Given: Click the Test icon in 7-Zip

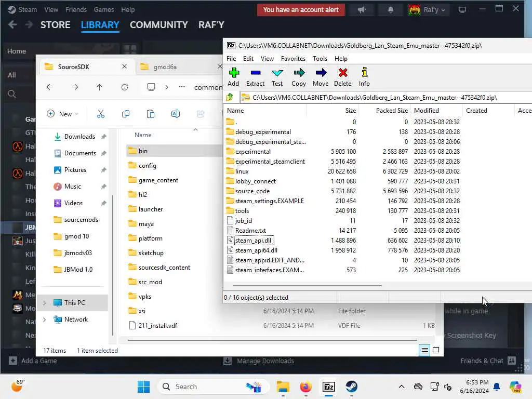Looking at the screenshot, I should 277,77.
